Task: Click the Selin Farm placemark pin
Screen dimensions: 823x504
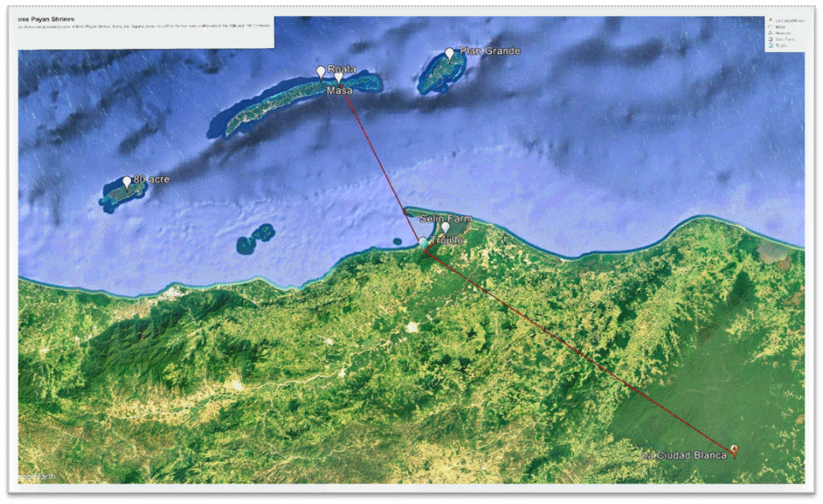Action: tap(445, 228)
